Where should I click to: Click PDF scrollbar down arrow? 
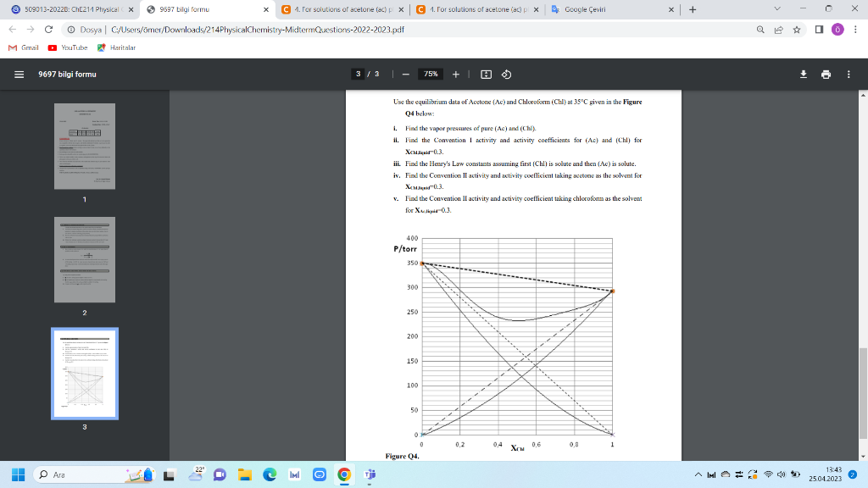click(863, 457)
